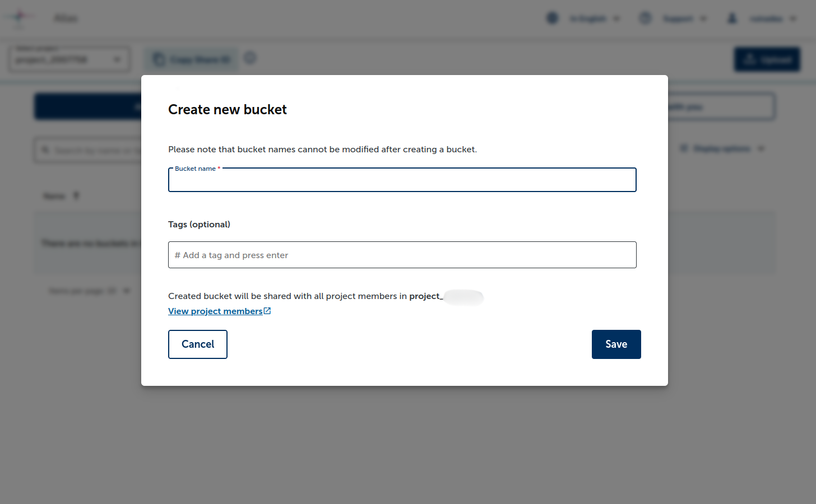Expand the Display options dropdown chevron
This screenshot has width=816, height=504.
click(x=761, y=148)
